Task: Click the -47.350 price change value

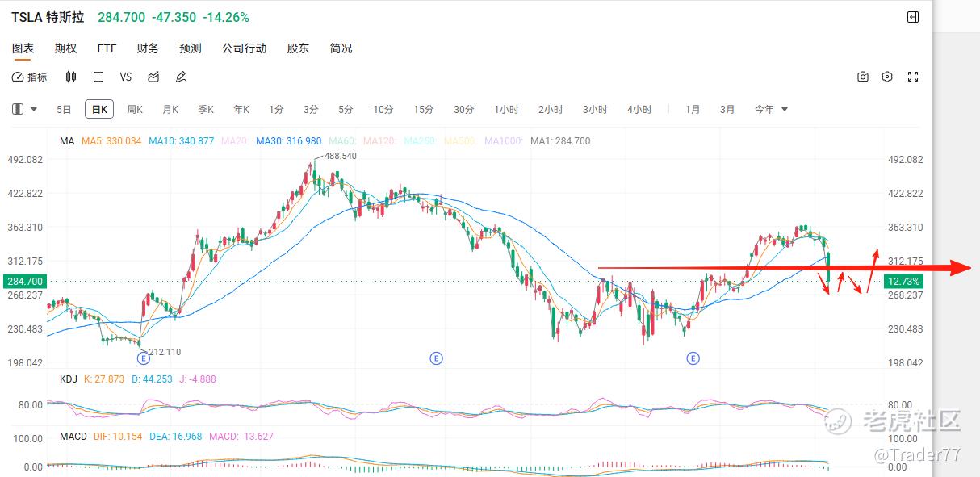Action: coord(174,17)
